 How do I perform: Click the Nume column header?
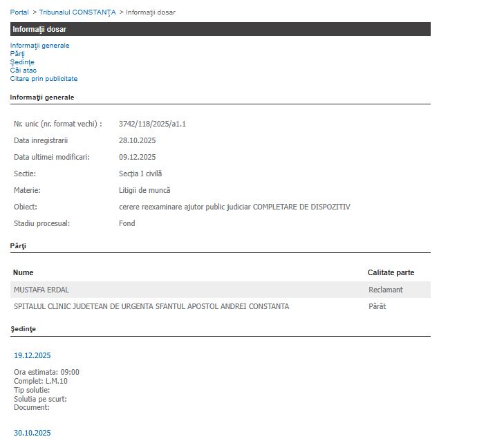click(x=24, y=272)
